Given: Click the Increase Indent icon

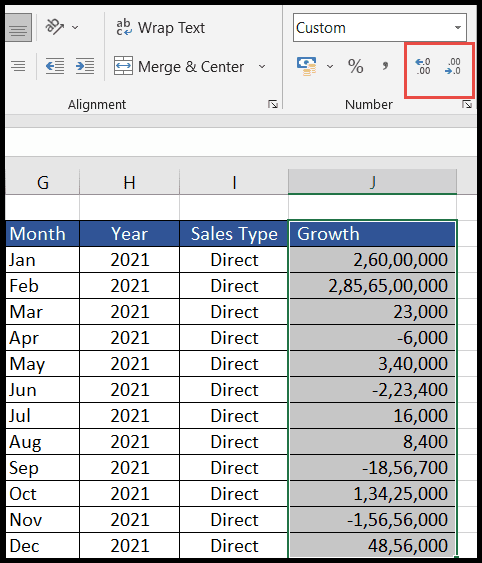Looking at the screenshot, I should [x=85, y=66].
